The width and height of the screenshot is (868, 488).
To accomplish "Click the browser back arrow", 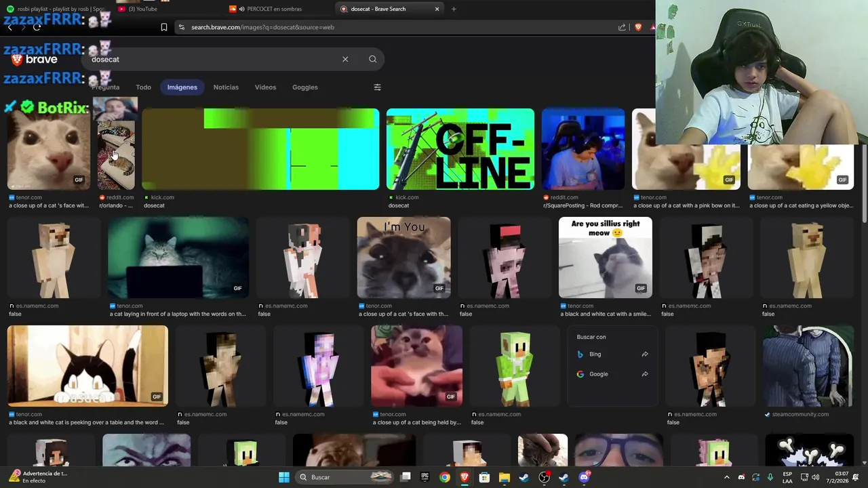I will click(9, 27).
